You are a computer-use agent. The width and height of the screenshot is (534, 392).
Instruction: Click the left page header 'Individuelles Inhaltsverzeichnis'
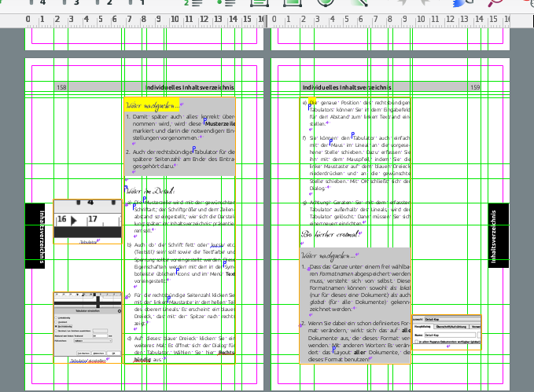click(x=190, y=87)
